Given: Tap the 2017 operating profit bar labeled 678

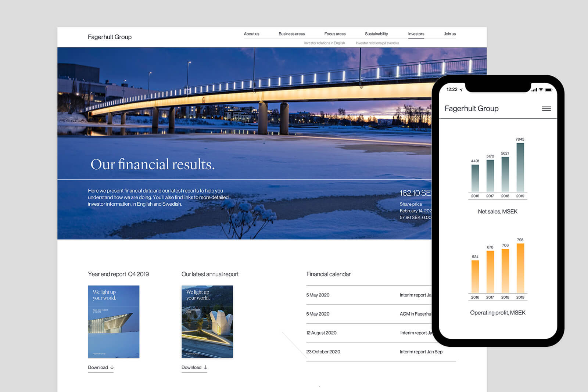Looking at the screenshot, I should tap(490, 272).
